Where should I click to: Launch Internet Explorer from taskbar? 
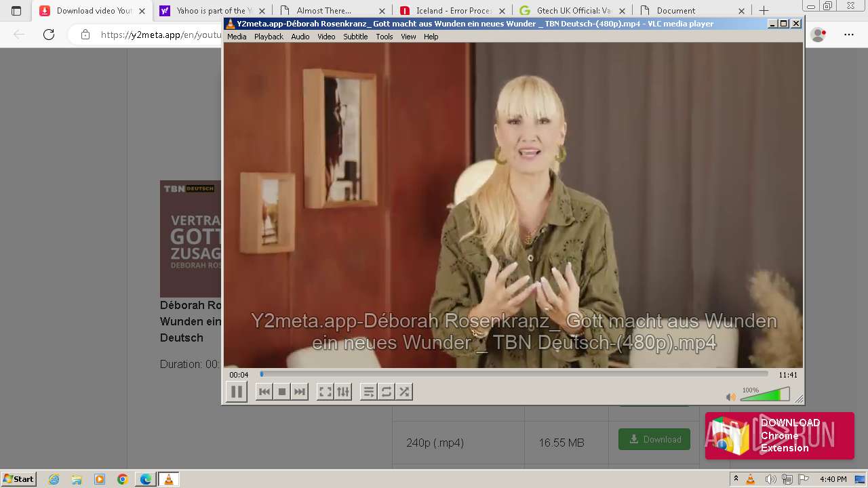[54, 479]
